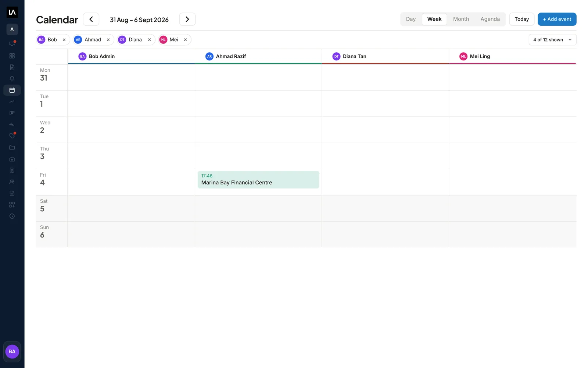
Task: Go to previous week arrow
Action: [91, 19]
